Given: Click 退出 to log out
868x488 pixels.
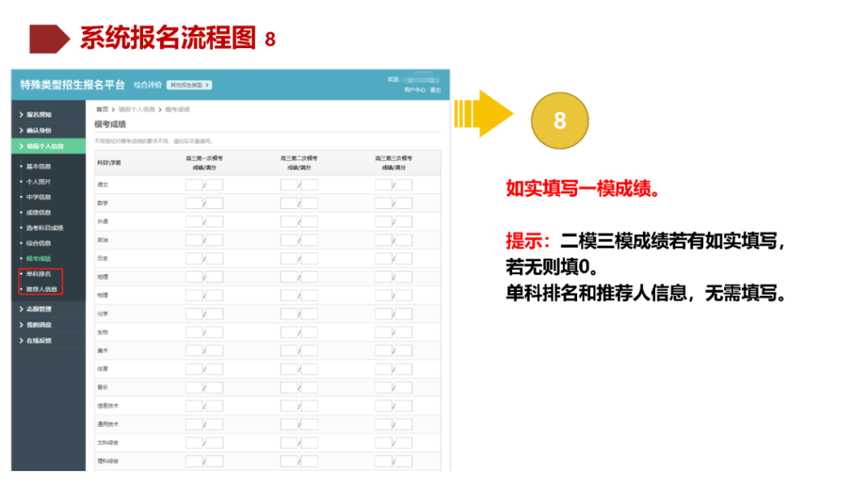Looking at the screenshot, I should (436, 90).
